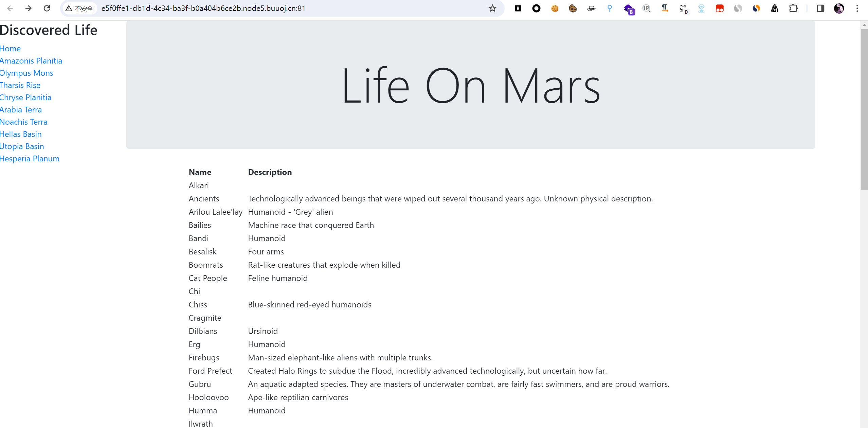Click the white hat extension icon
Viewport: 868px width, 428px height.
(591, 8)
